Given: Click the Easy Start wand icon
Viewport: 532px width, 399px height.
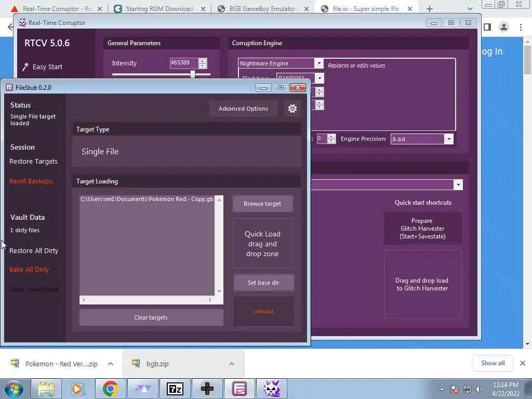Looking at the screenshot, I should tap(25, 67).
